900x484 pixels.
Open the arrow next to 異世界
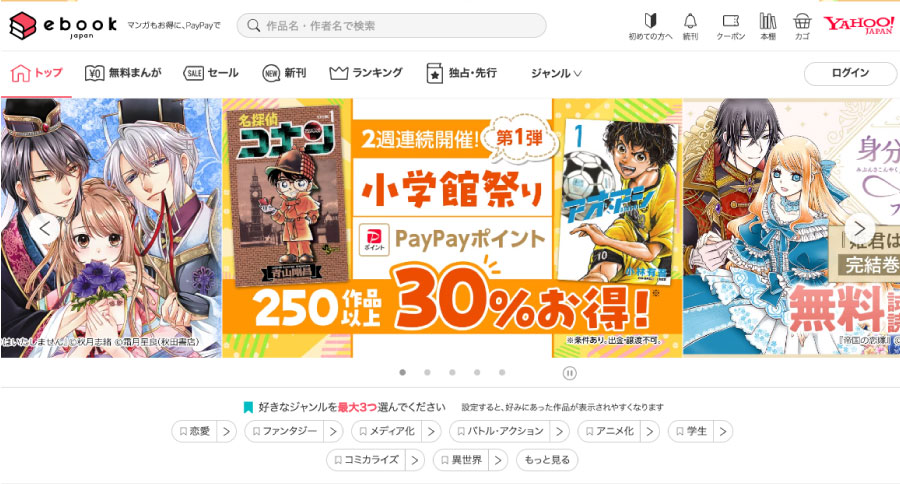[498, 460]
